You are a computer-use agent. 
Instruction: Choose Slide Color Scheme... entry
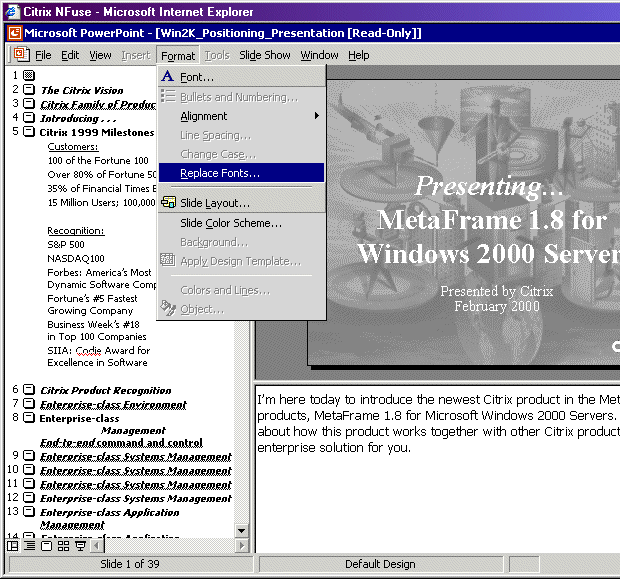pyautogui.click(x=242, y=223)
